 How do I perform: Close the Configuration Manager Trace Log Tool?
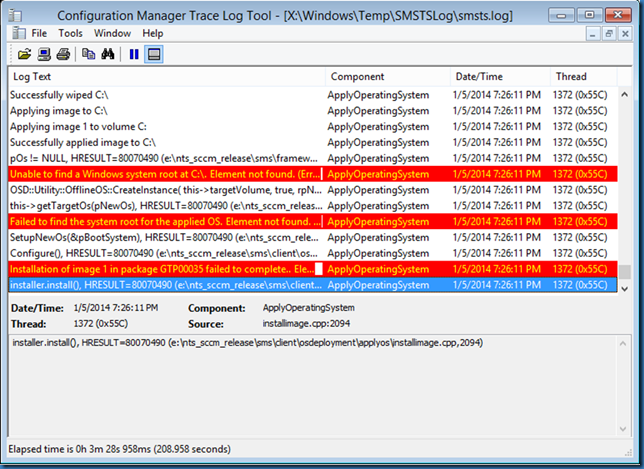(x=618, y=15)
